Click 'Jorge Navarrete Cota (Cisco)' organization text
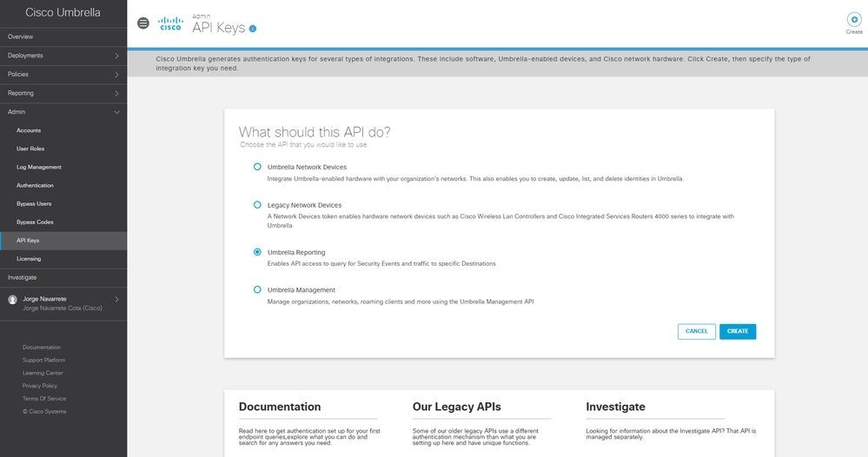The height and width of the screenshot is (457, 868). [x=63, y=308]
